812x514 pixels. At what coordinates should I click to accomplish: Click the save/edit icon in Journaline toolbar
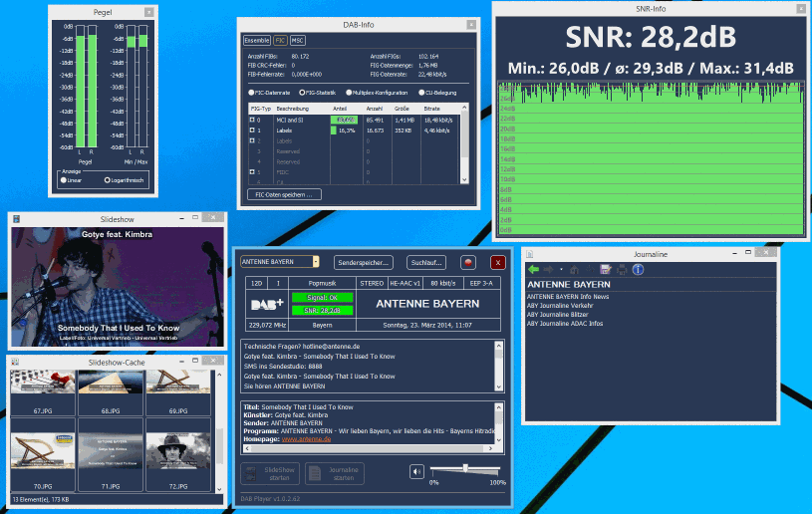pos(606,269)
